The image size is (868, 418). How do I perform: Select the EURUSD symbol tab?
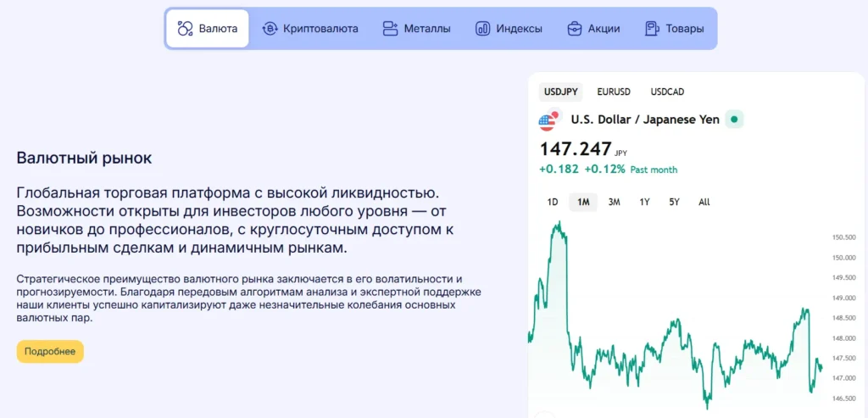pos(614,92)
